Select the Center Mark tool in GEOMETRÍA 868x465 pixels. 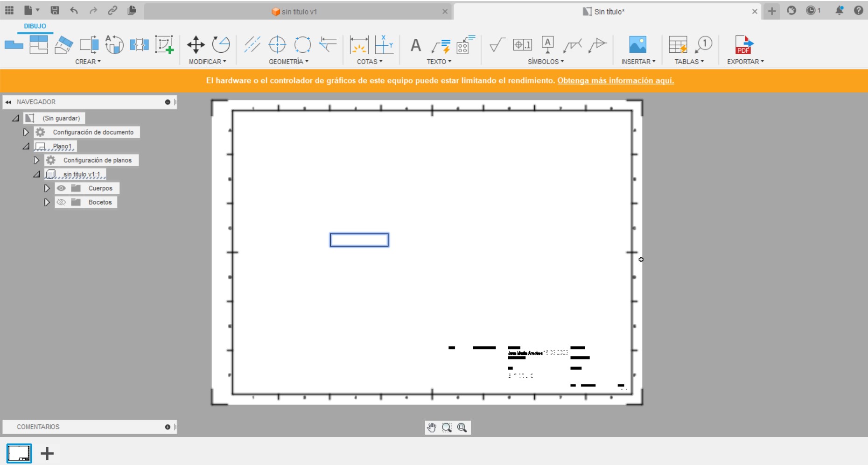click(278, 45)
